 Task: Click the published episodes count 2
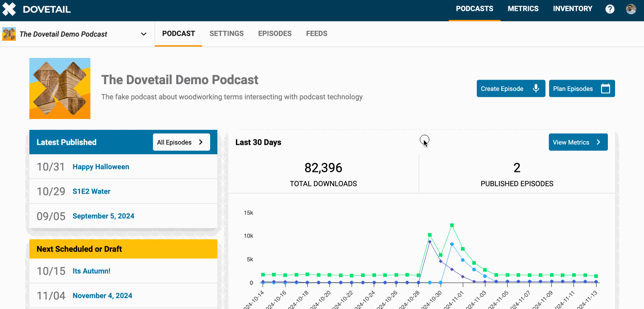517,168
